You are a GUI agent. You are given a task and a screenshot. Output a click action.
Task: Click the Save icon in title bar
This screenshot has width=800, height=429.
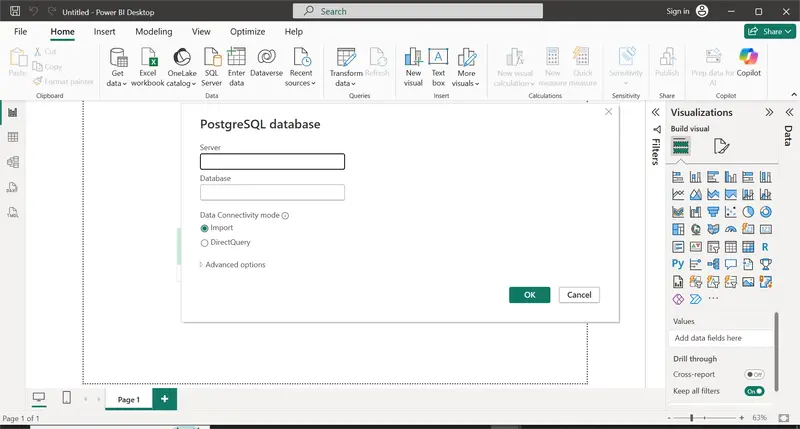15,11
